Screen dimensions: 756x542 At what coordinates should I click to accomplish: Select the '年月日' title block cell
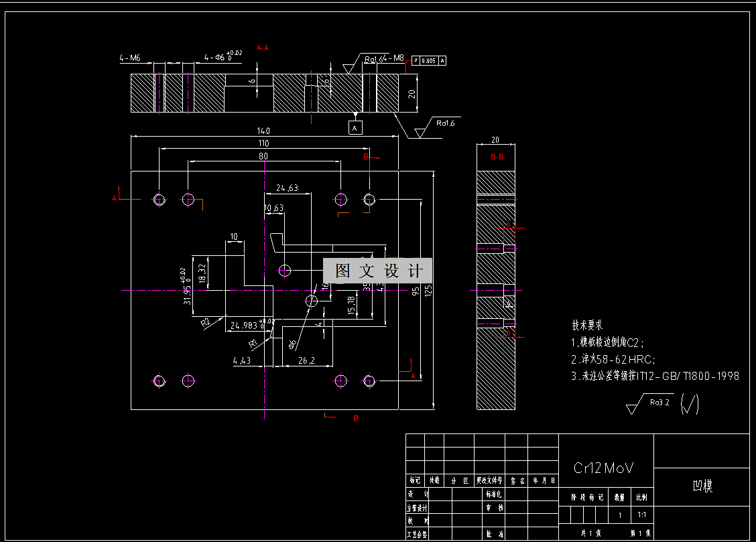(x=544, y=480)
